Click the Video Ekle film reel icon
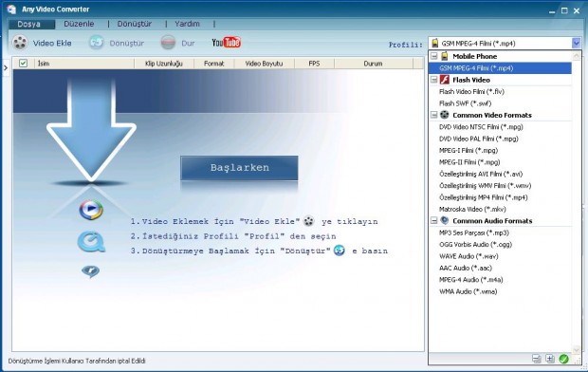 [x=20, y=43]
